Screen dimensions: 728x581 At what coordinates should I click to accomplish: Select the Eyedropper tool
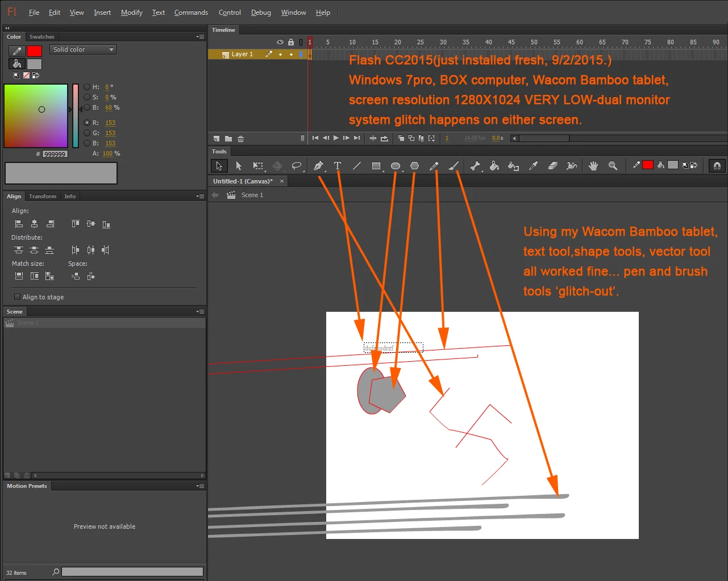(x=533, y=166)
